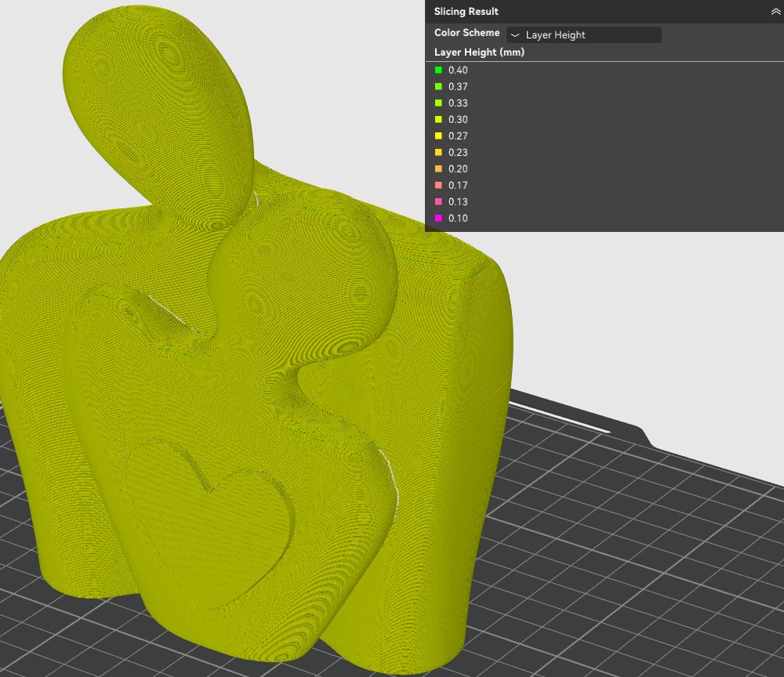This screenshot has height=677, width=784.
Task: Click the empty grid of the build plate
Action: coord(627,548)
